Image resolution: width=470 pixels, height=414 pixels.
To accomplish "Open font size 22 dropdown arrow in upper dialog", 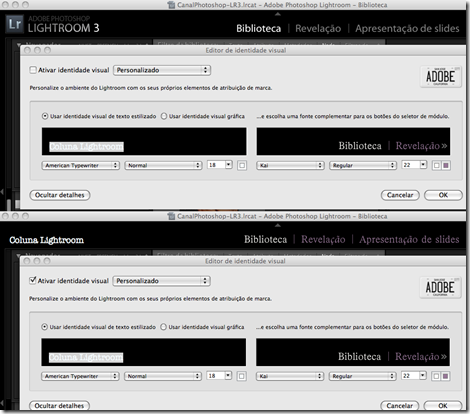I will [x=423, y=165].
